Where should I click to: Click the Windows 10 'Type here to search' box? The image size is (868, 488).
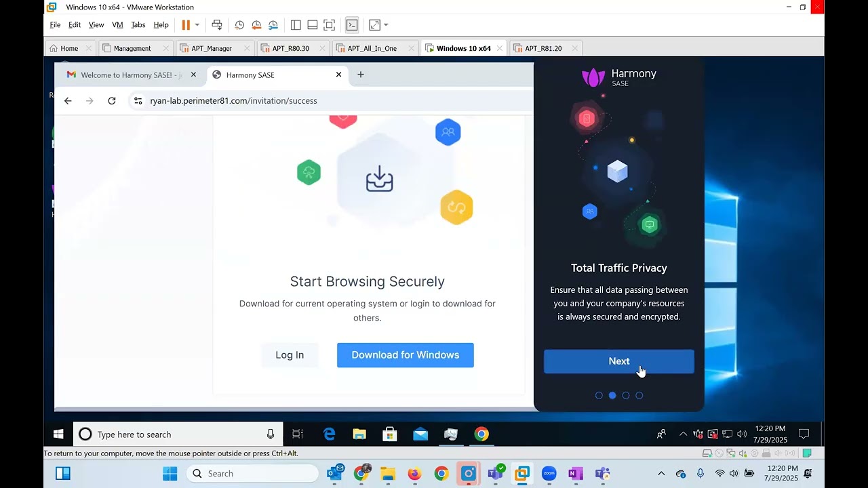pyautogui.click(x=179, y=434)
